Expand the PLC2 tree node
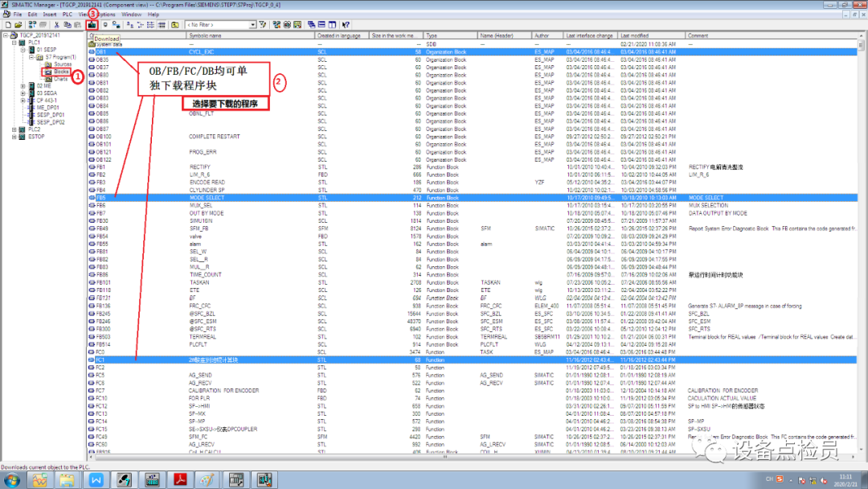 tap(14, 129)
